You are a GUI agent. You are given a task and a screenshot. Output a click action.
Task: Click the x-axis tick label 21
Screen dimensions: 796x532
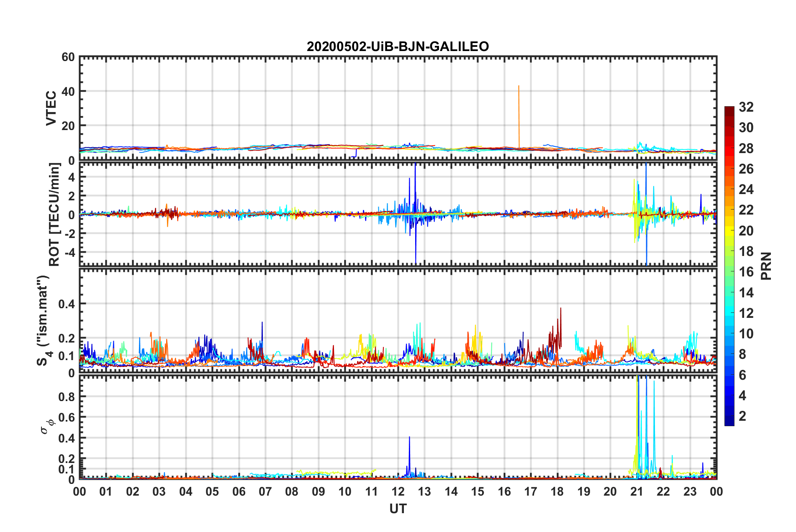(637, 491)
